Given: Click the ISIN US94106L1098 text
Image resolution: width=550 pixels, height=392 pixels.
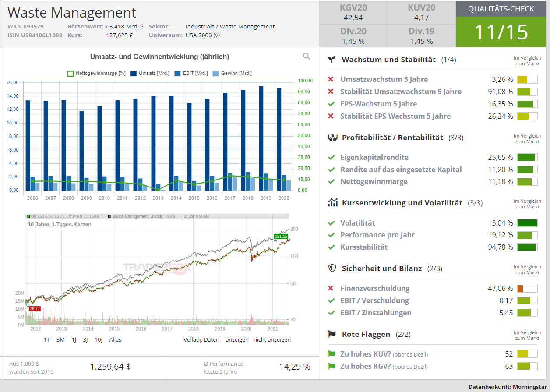Looking at the screenshot, I should (x=35, y=35).
